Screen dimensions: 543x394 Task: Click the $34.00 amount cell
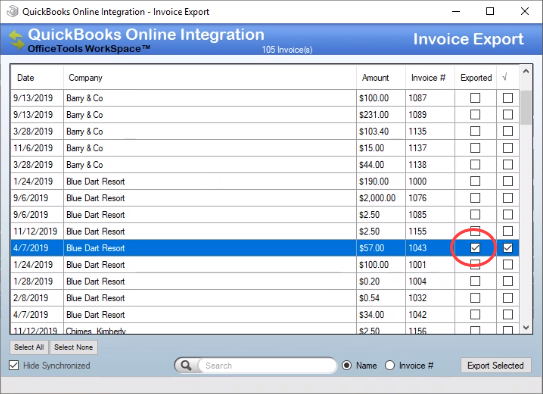point(381,315)
